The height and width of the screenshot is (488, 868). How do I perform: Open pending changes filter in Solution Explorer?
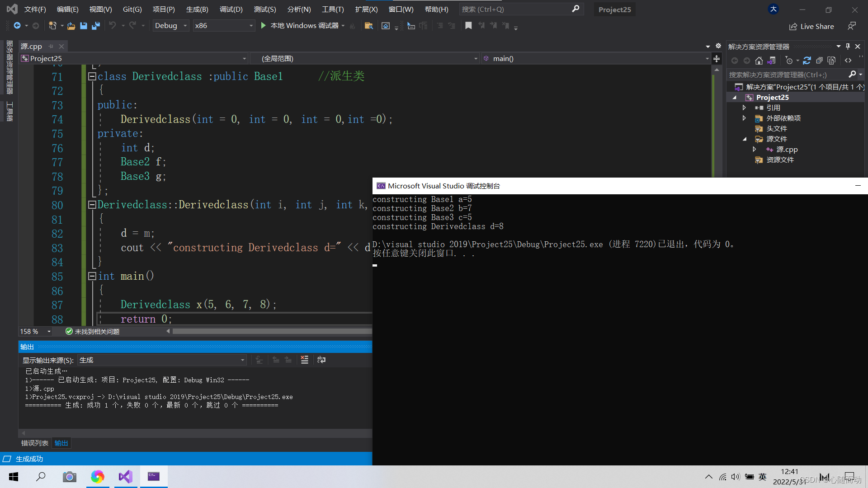789,61
